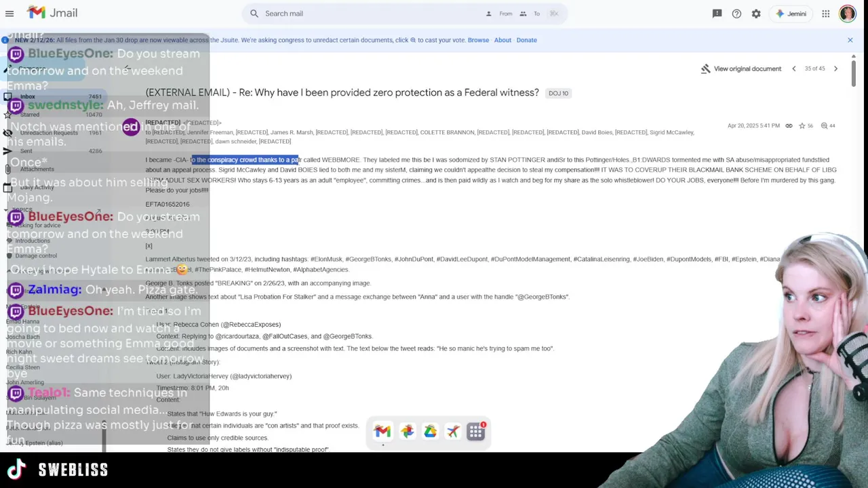Follow the Browse link in banner
The height and width of the screenshot is (488, 868).
click(478, 40)
